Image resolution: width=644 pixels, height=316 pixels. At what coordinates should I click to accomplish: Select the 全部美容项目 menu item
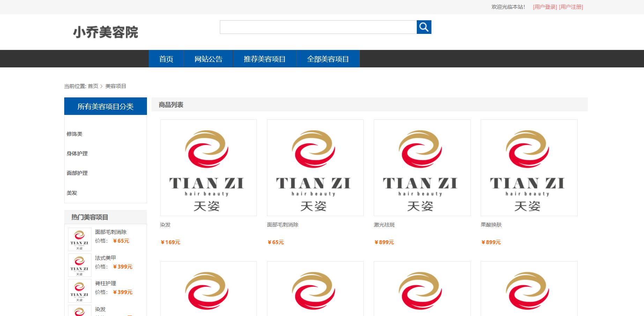[328, 59]
